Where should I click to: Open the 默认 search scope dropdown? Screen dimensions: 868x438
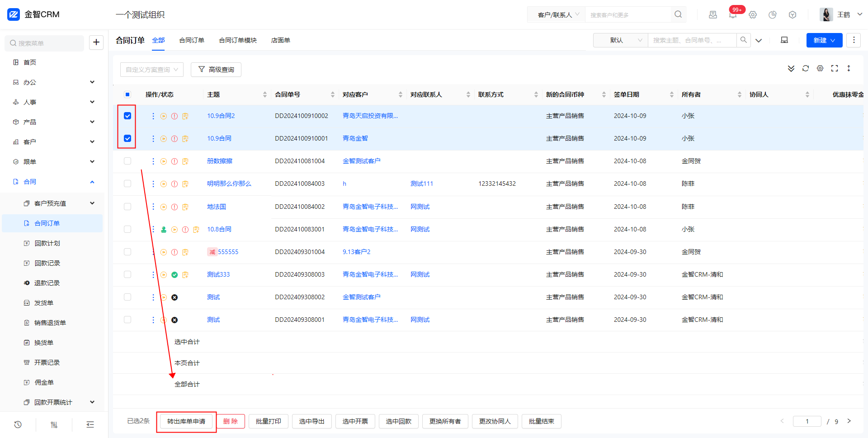[620, 40]
